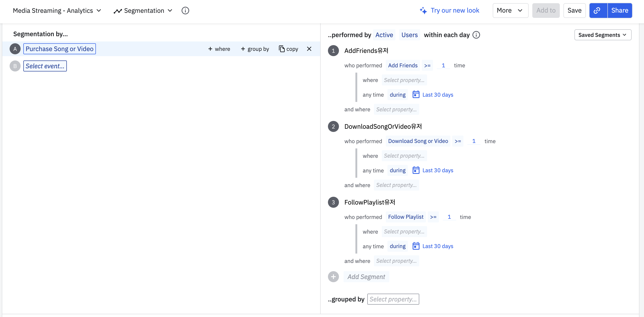
Task: Click the copy link chain icon
Action: (598, 11)
